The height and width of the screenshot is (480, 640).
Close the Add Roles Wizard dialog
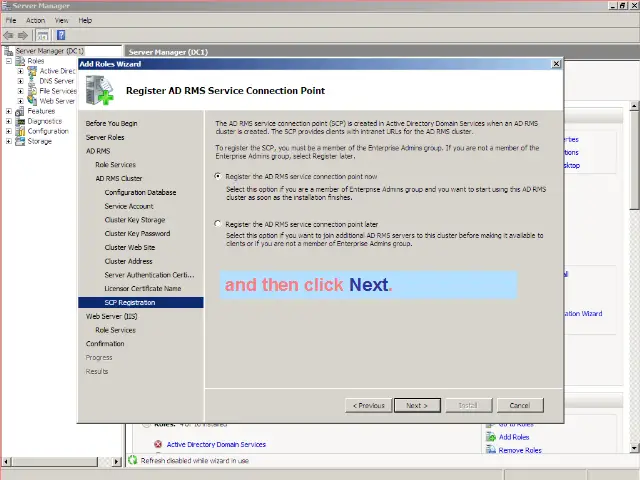pos(556,64)
